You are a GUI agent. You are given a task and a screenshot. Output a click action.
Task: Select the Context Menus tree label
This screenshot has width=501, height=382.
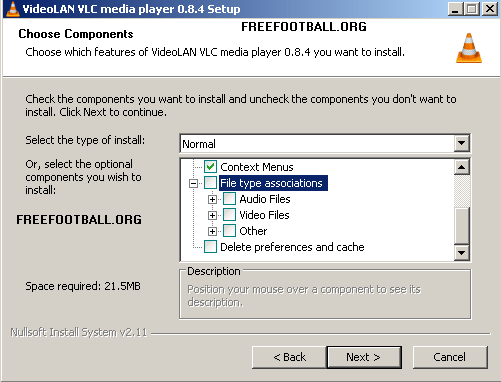pos(257,167)
